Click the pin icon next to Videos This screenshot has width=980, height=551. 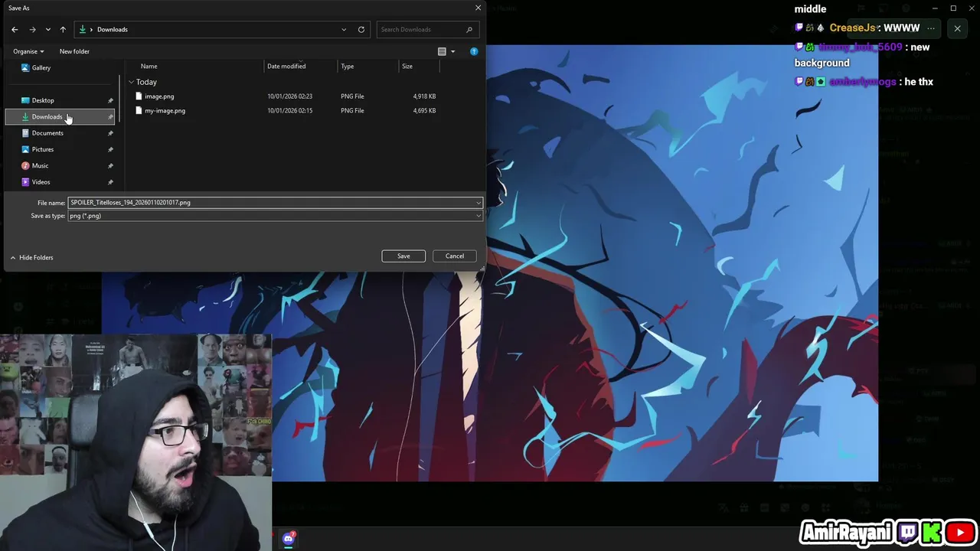point(110,182)
